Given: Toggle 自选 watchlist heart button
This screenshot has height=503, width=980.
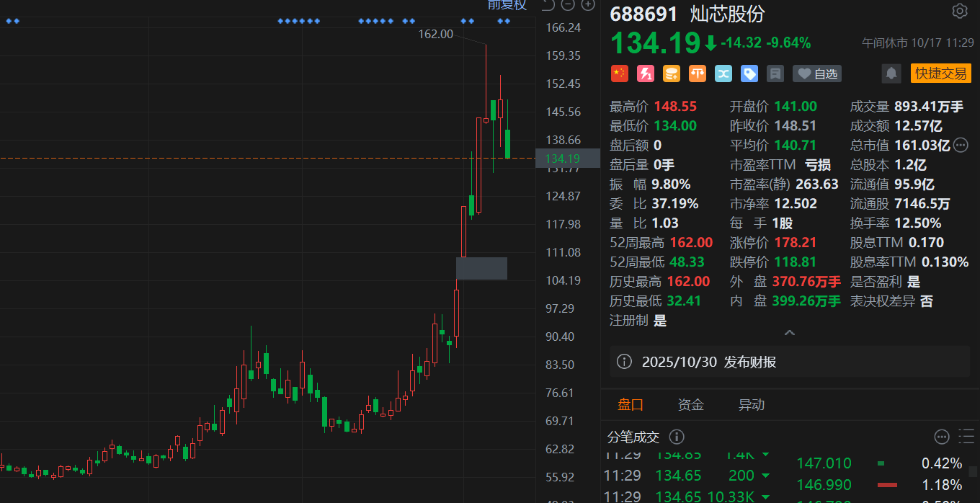Looking at the screenshot, I should (817, 74).
